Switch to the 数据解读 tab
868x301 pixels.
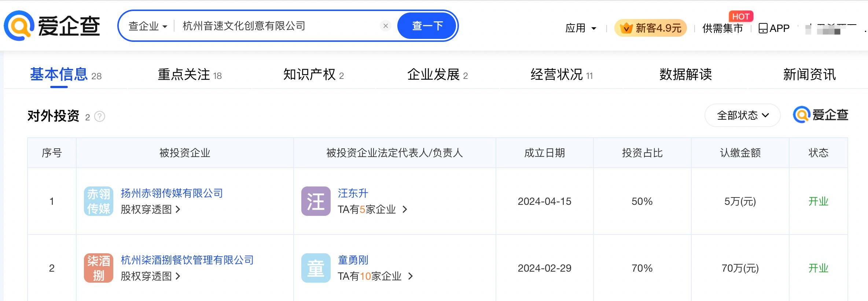click(x=685, y=75)
